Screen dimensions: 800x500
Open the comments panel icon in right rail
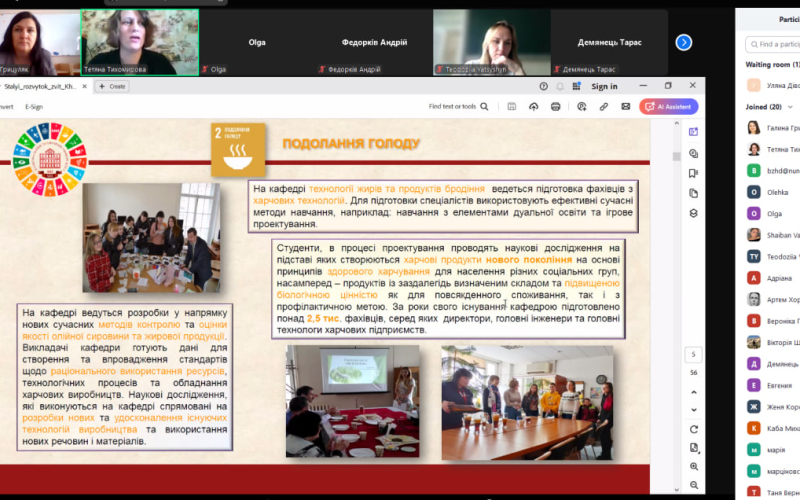tap(693, 153)
